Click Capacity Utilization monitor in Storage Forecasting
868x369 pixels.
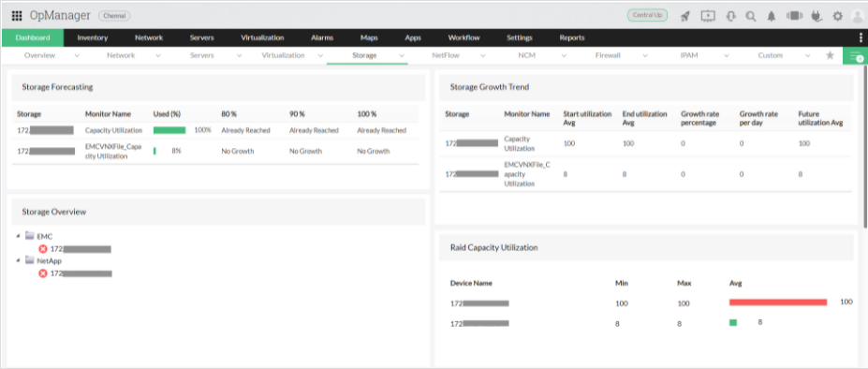click(x=113, y=130)
